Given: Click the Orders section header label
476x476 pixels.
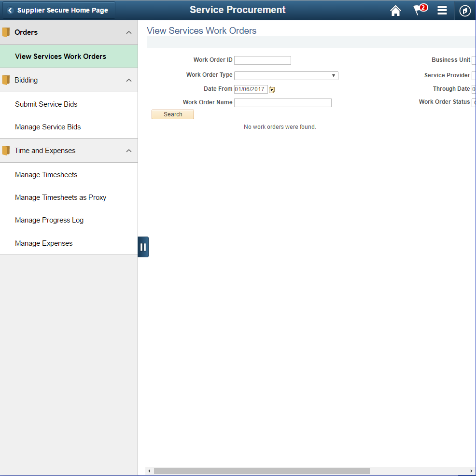Looking at the screenshot, I should 26,32.
